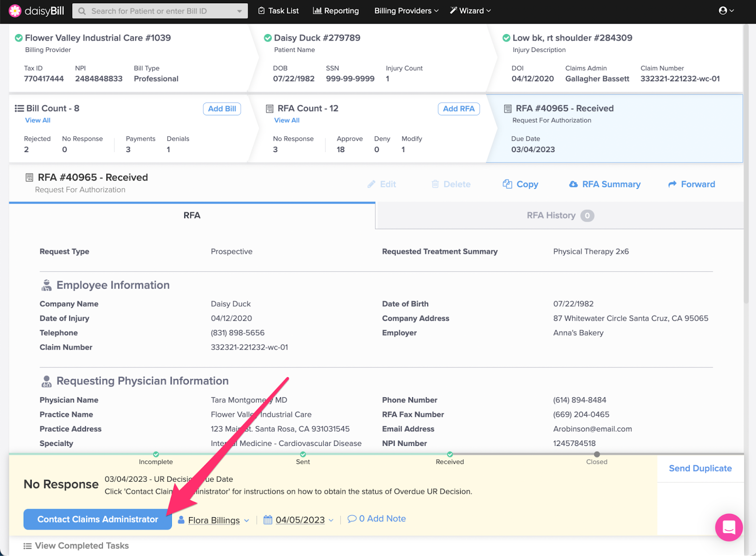The height and width of the screenshot is (556, 756).
Task: Click the RFA Count form icon
Action: tap(270, 109)
